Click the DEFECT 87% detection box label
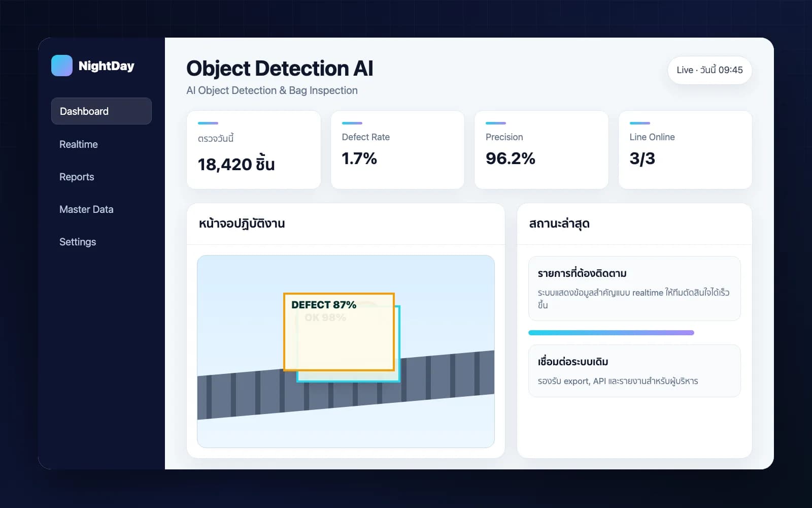Screen dimensions: 812x508 [x=324, y=305]
